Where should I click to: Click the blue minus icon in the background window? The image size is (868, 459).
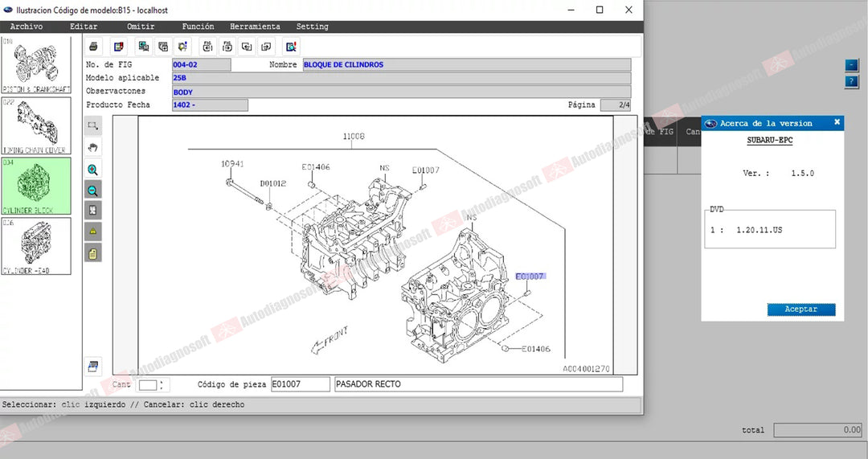(x=851, y=65)
